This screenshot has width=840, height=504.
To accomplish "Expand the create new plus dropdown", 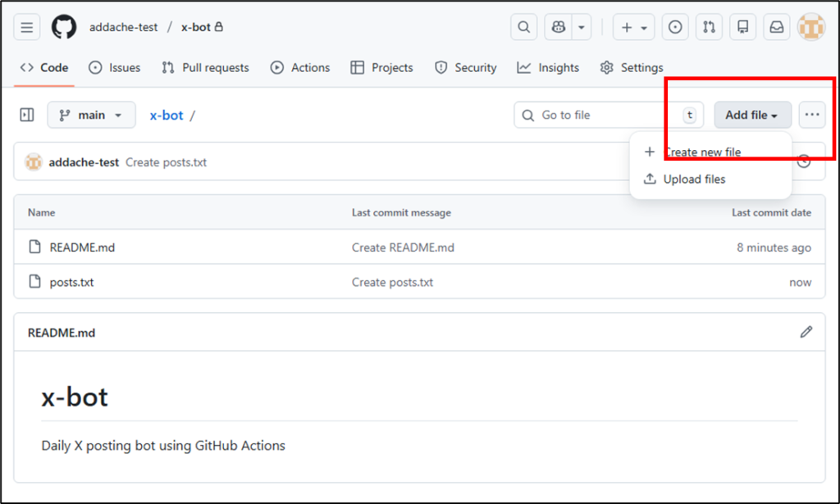I will point(634,27).
